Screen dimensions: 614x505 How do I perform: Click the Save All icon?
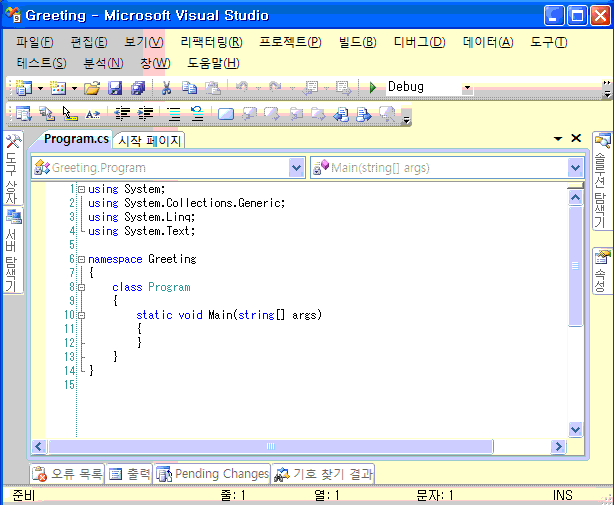tap(138, 88)
